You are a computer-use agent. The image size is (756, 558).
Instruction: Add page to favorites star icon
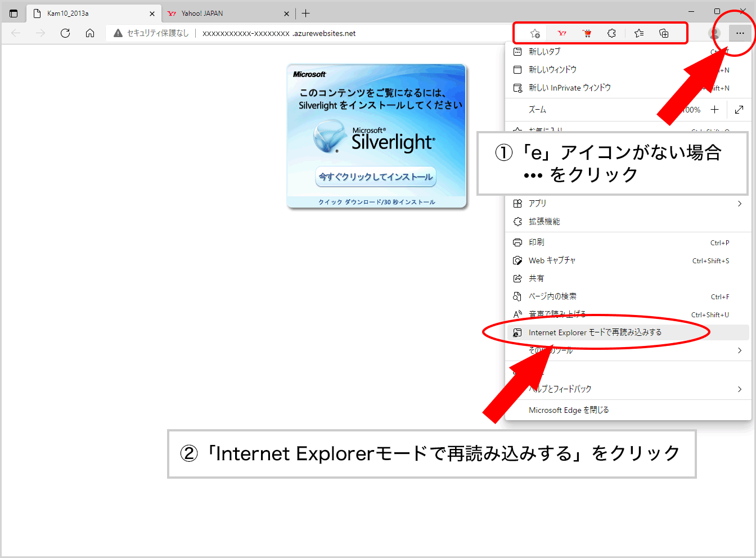click(535, 33)
